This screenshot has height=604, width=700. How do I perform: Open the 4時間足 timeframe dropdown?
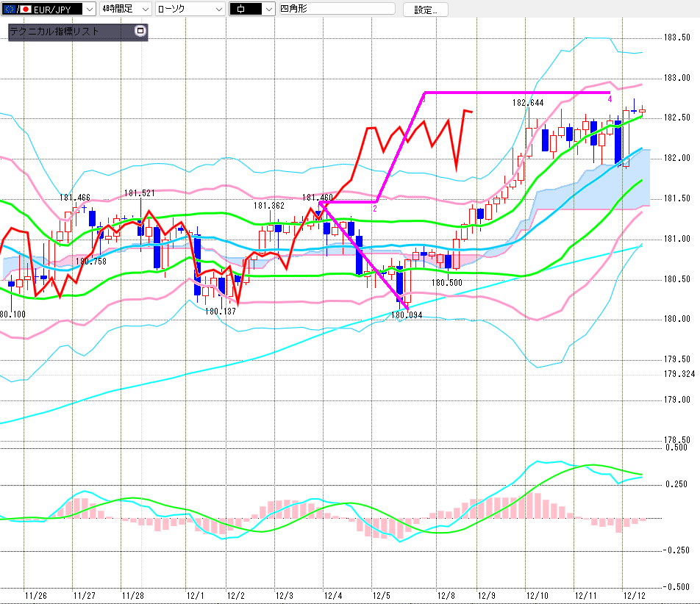click(144, 10)
